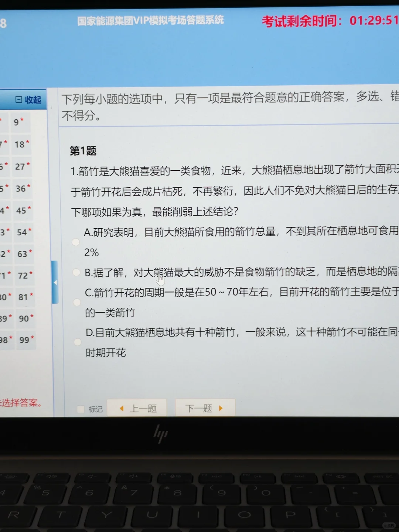This screenshot has width=399, height=532.
Task: Select answer option A for question 1
Action: click(x=76, y=242)
